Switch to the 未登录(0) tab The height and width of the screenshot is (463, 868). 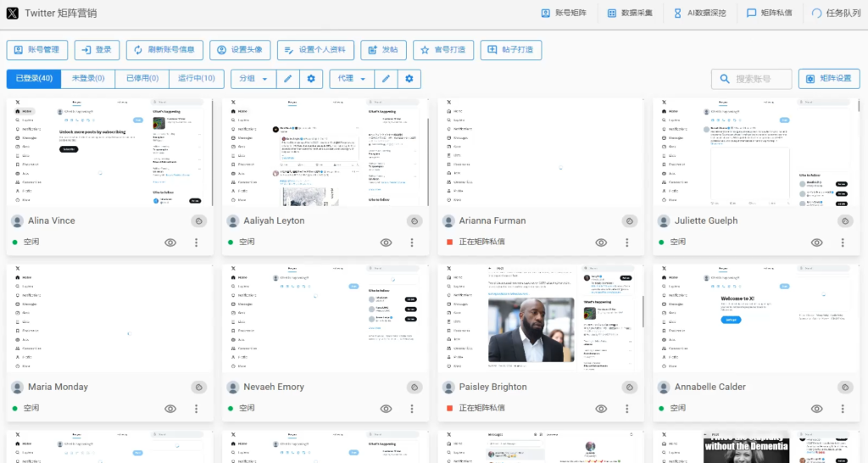pyautogui.click(x=88, y=79)
